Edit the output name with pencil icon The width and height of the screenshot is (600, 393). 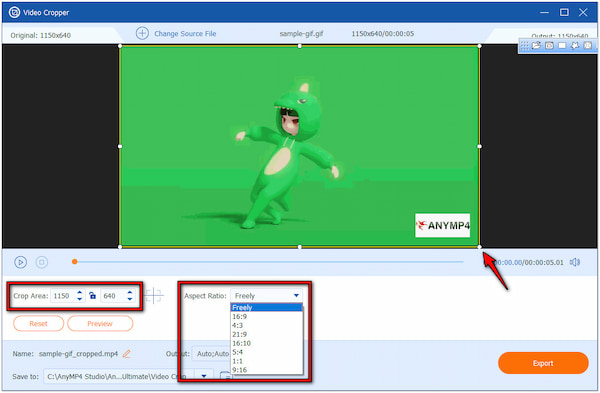click(127, 354)
